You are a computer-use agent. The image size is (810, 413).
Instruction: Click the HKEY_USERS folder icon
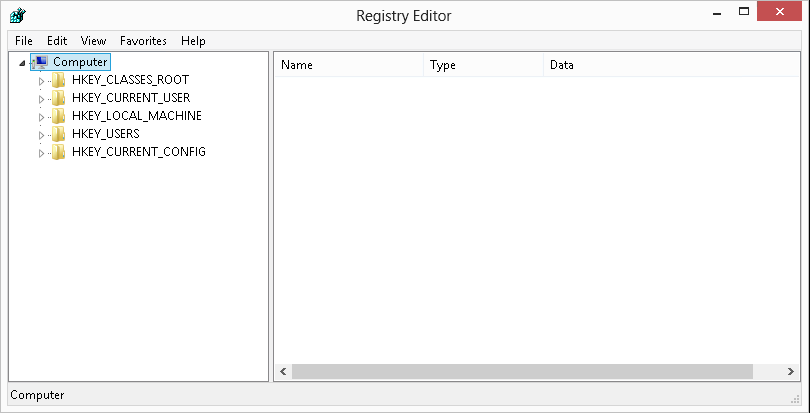click(x=58, y=134)
